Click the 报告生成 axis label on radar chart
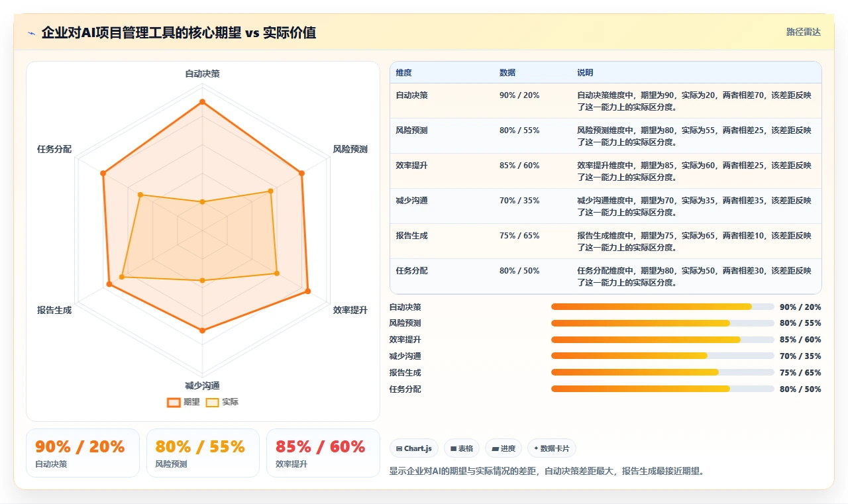 coord(54,310)
